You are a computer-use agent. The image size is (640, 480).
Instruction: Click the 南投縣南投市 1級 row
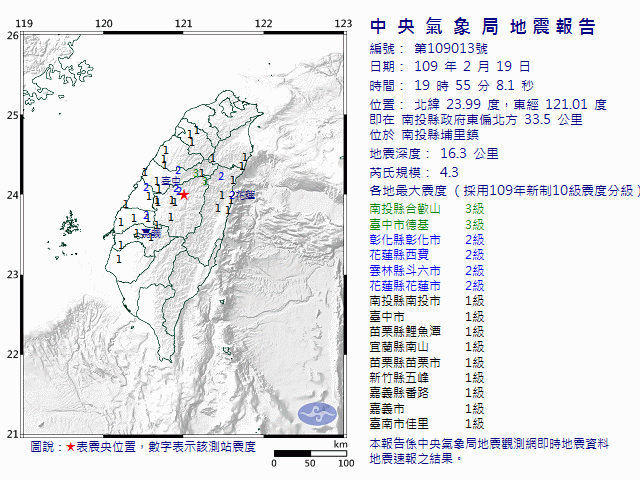tap(427, 301)
